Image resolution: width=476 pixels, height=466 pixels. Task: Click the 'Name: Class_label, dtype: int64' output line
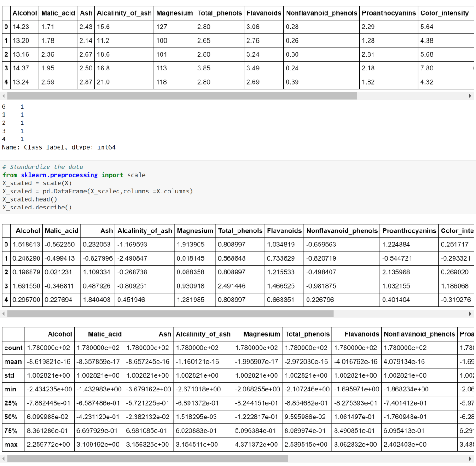pos(59,147)
